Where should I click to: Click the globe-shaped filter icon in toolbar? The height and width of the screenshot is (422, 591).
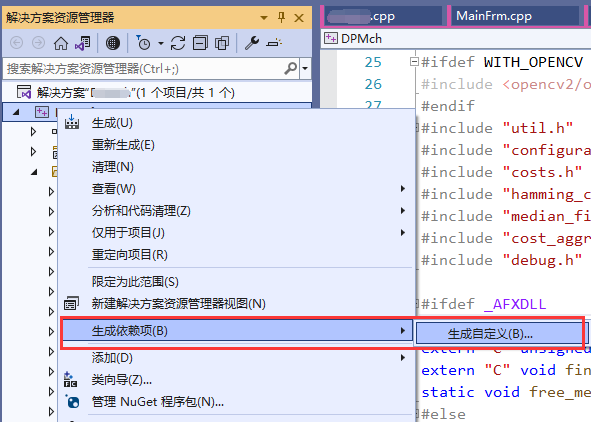(x=113, y=43)
